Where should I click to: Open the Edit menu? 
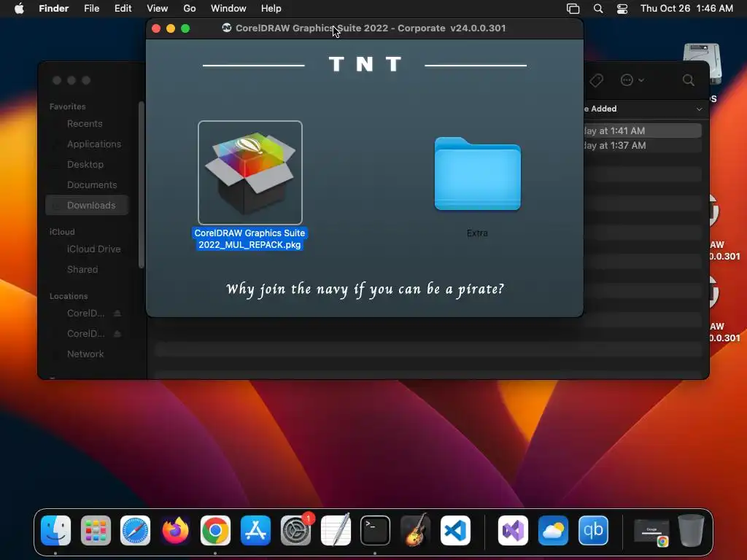point(123,9)
